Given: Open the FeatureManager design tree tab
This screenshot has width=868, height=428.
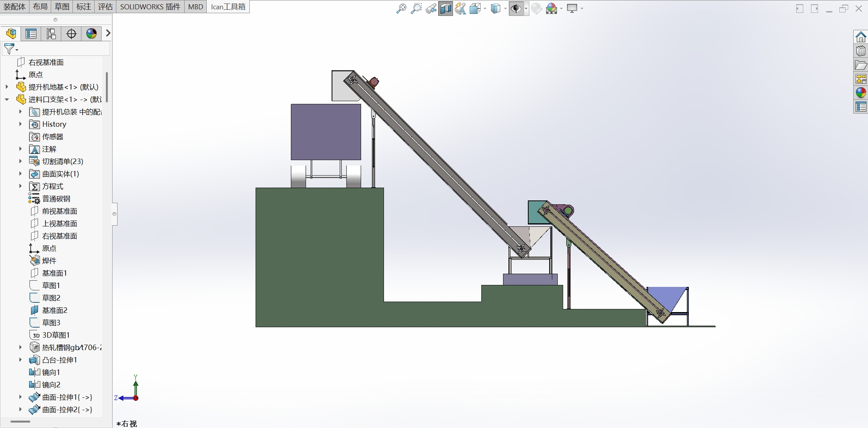Looking at the screenshot, I should [11, 34].
